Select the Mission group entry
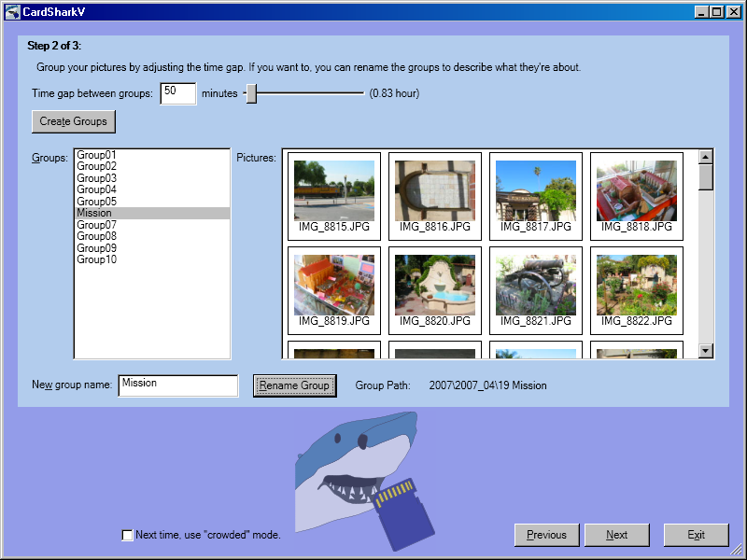The image size is (747, 560). [152, 213]
